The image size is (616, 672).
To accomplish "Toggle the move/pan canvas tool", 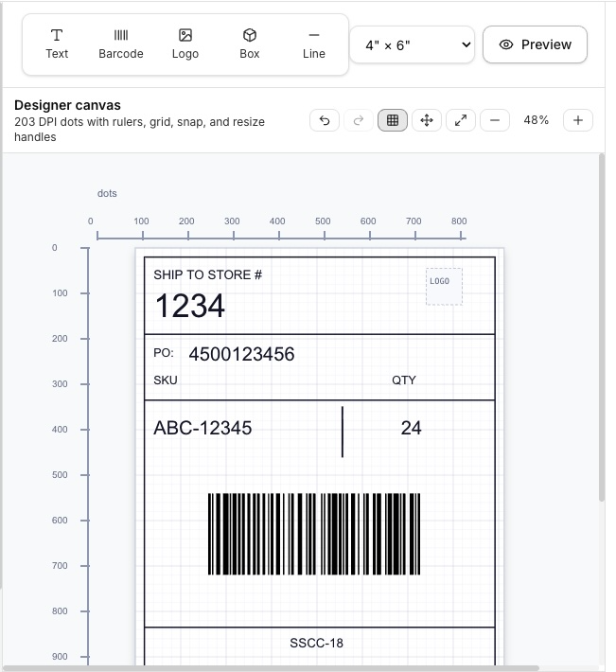I will [427, 120].
